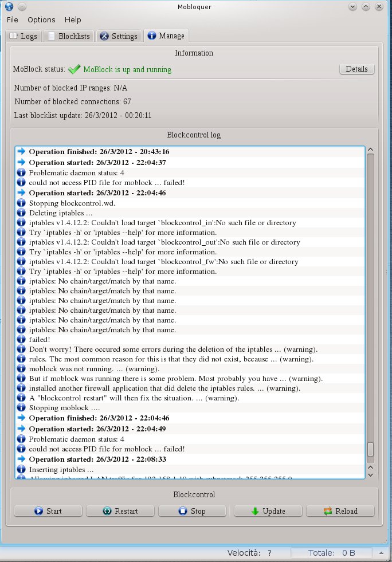
Task: Click the green down arrow on Update
Action: 255,511
